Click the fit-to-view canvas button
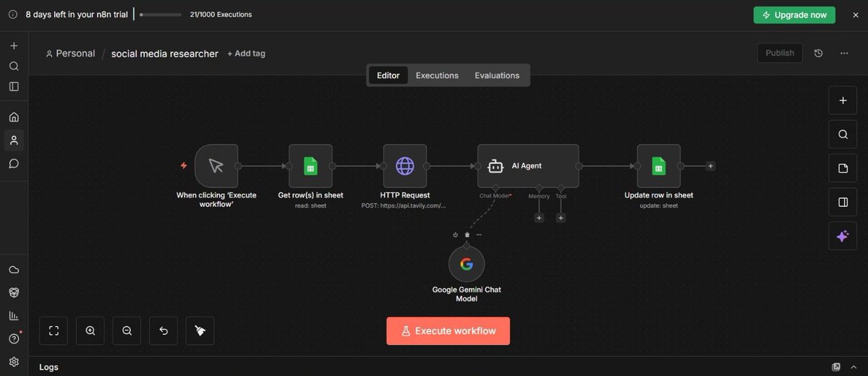This screenshot has height=376, width=868. [x=54, y=330]
